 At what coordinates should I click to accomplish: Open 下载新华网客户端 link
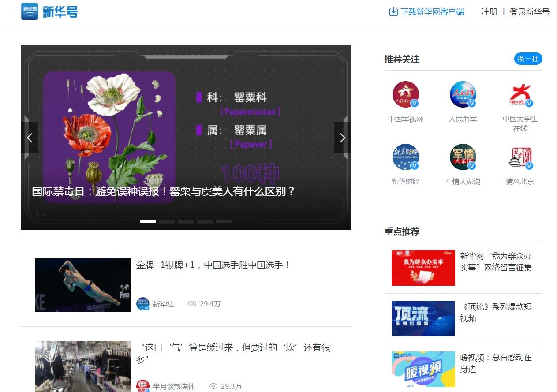pyautogui.click(x=432, y=12)
